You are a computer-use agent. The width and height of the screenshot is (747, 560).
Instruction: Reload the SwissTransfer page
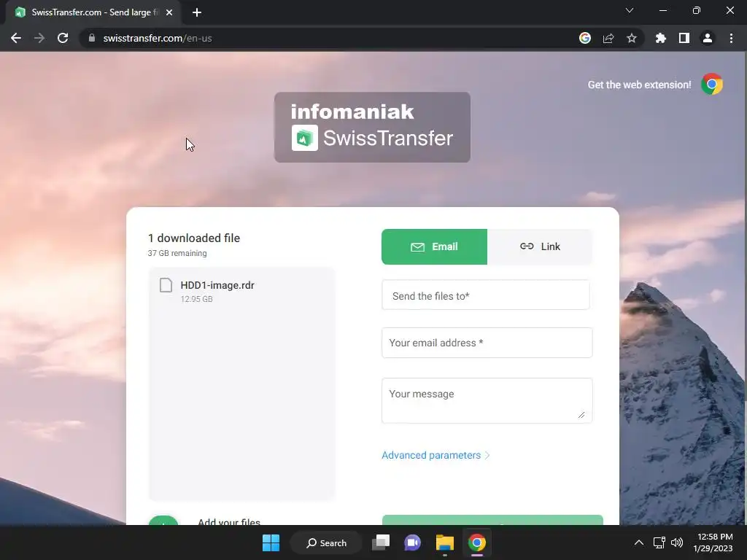tap(63, 38)
